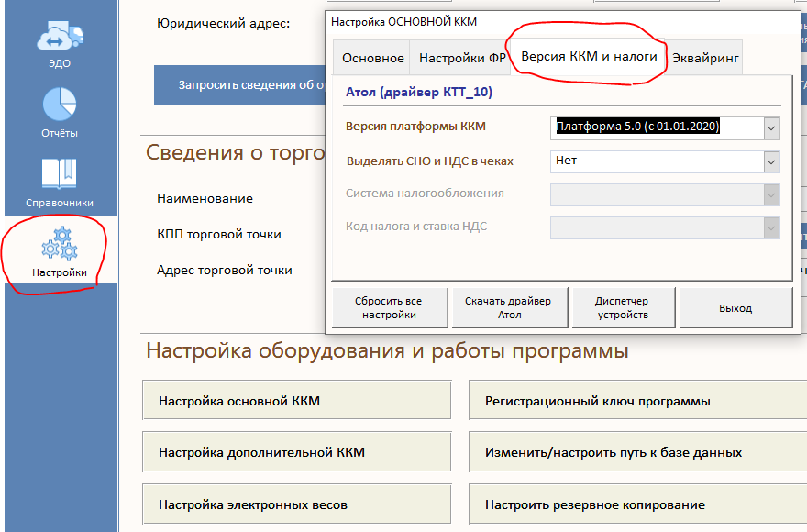Switch to the Настройки ФР tab
Viewport: 807px width, 532px height.
(x=462, y=58)
